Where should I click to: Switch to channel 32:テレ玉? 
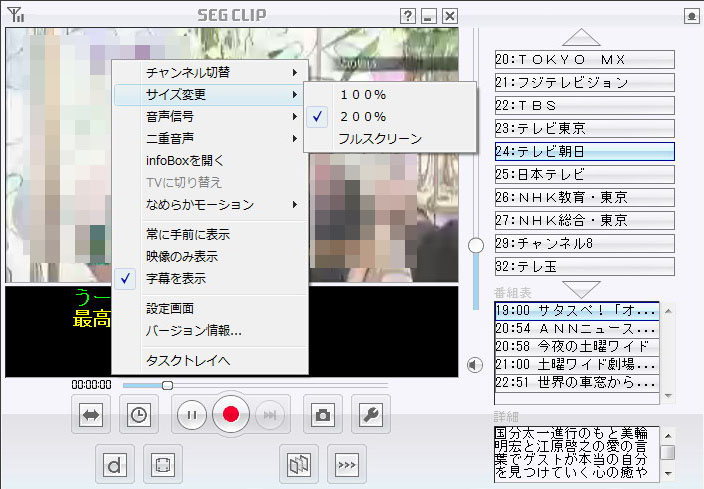[585, 267]
